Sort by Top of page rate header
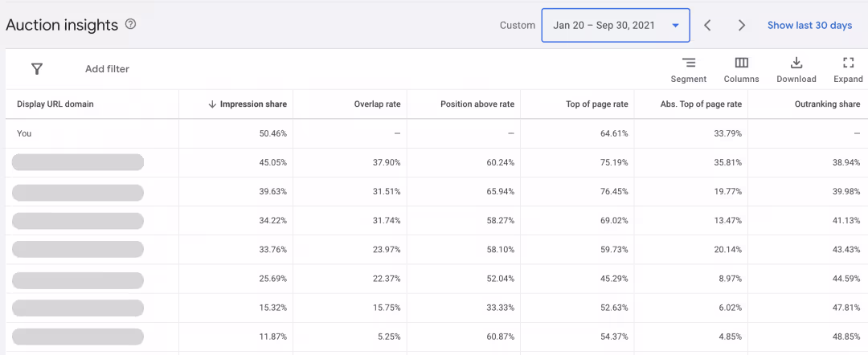This screenshot has width=868, height=355. coord(596,104)
